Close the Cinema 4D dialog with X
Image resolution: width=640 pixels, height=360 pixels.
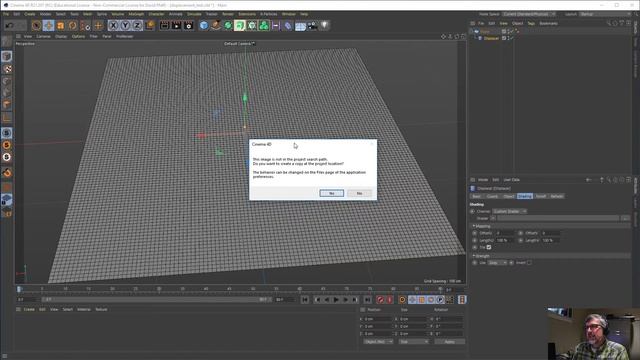(x=371, y=144)
